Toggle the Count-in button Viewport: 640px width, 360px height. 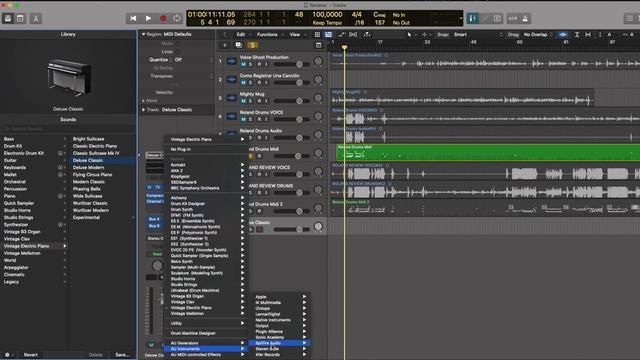[x=513, y=18]
